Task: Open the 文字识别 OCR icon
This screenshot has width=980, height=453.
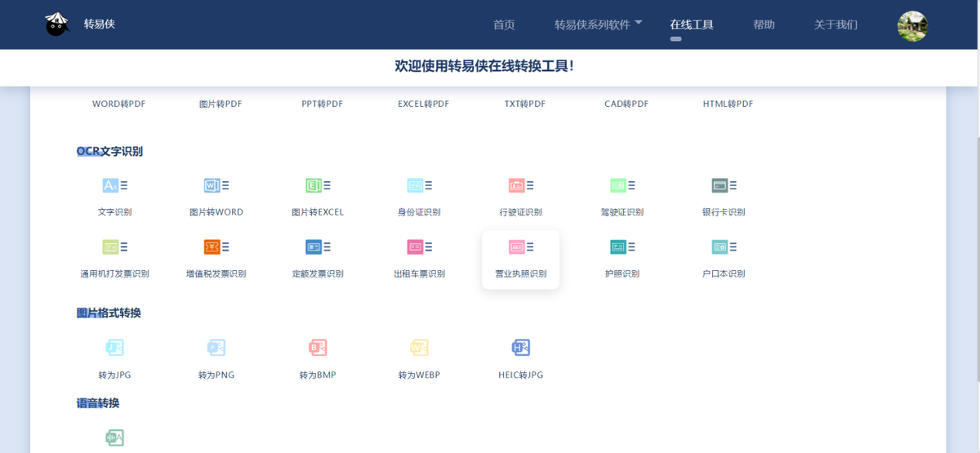Action: coord(115,186)
